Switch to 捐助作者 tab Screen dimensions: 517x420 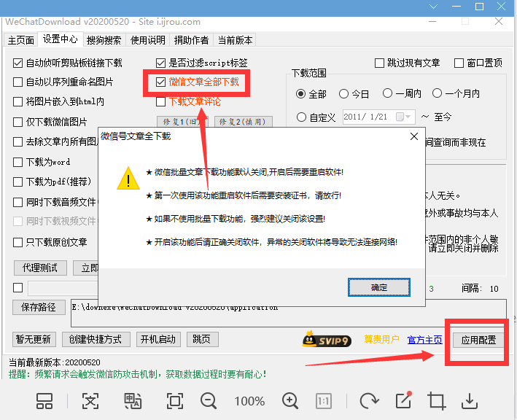(191, 40)
